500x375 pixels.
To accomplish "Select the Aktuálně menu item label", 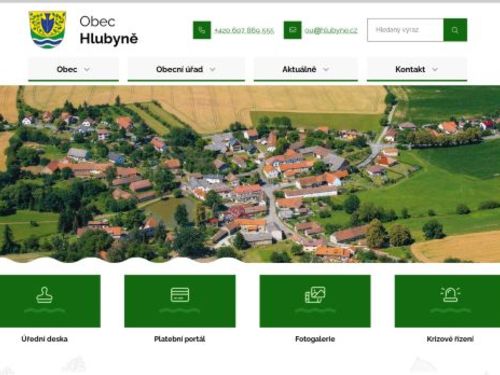I will (299, 69).
